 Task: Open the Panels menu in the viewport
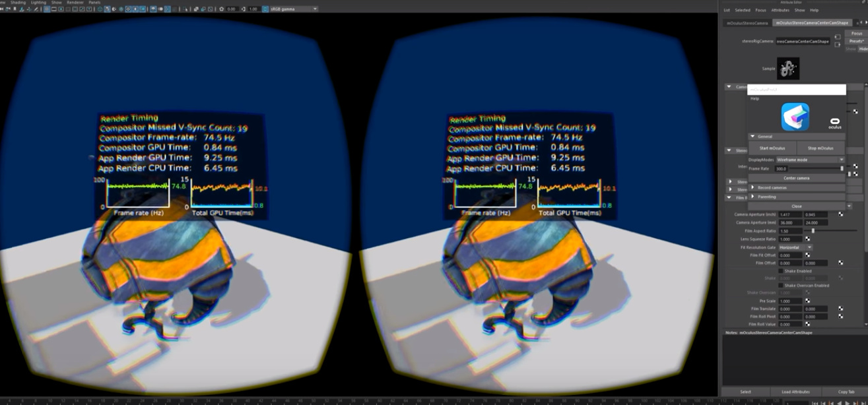pyautogui.click(x=94, y=3)
